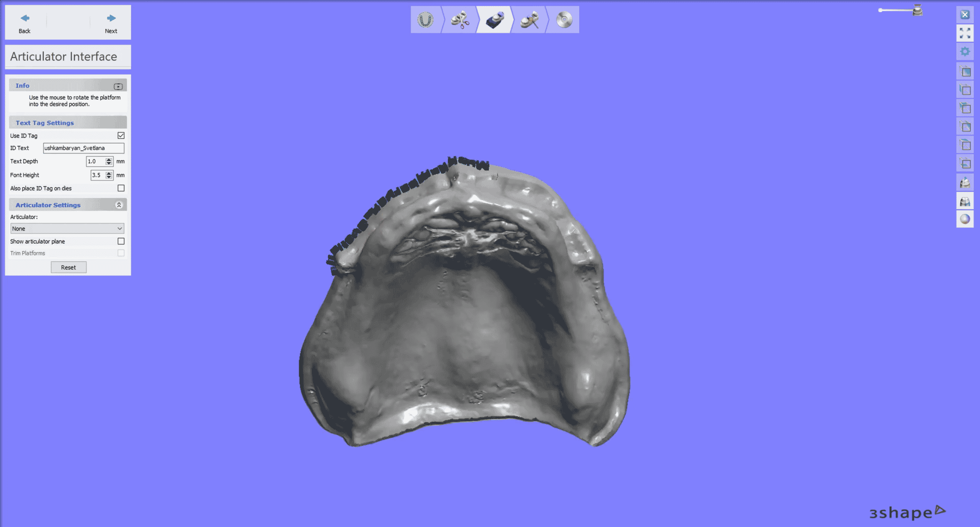Enable Also place ID Tag on dies
Screen dimensions: 980x527
tap(121, 188)
